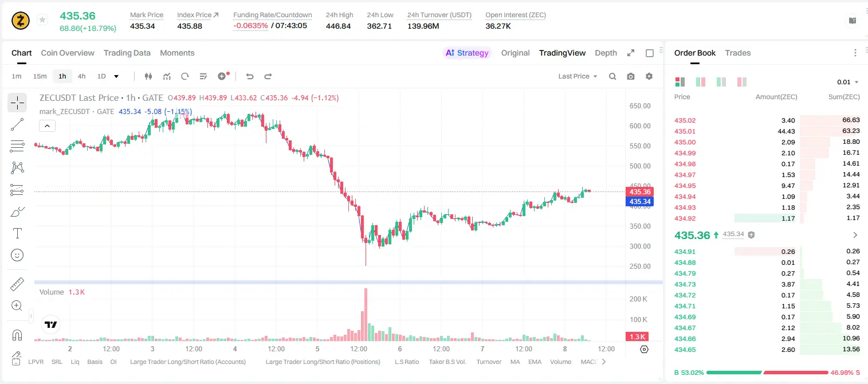Select the trend line drawing tool
Image resolution: width=868 pixels, height=384 pixels.
(x=17, y=124)
